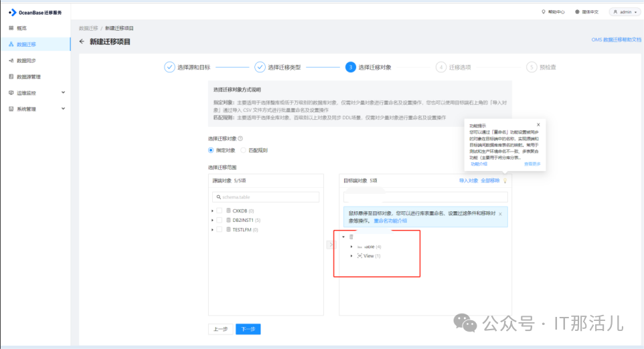Expand the TESTLFM source schema
The image size is (644, 349).
pos(212,230)
